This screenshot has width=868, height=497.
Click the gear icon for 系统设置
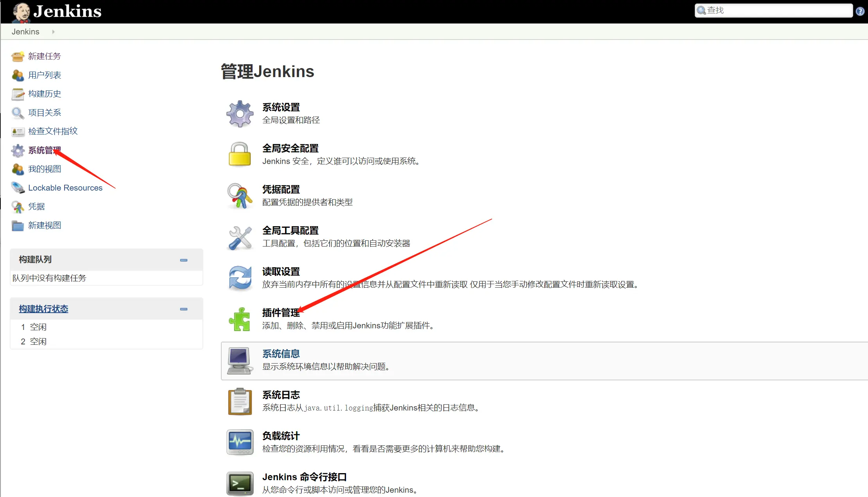[x=240, y=113]
